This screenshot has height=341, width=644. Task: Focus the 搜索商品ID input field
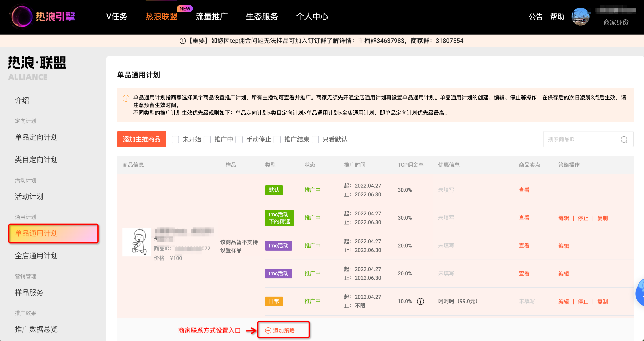(588, 139)
